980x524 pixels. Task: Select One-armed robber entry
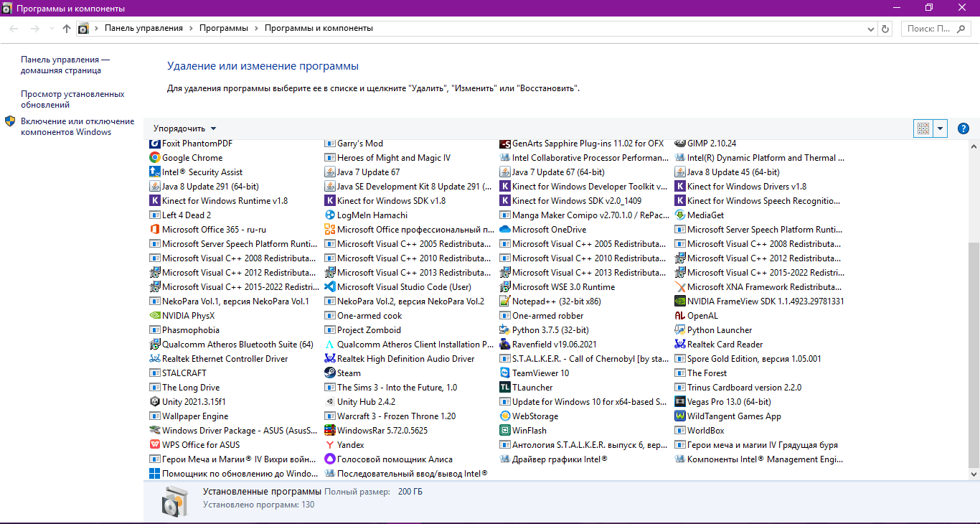point(542,316)
